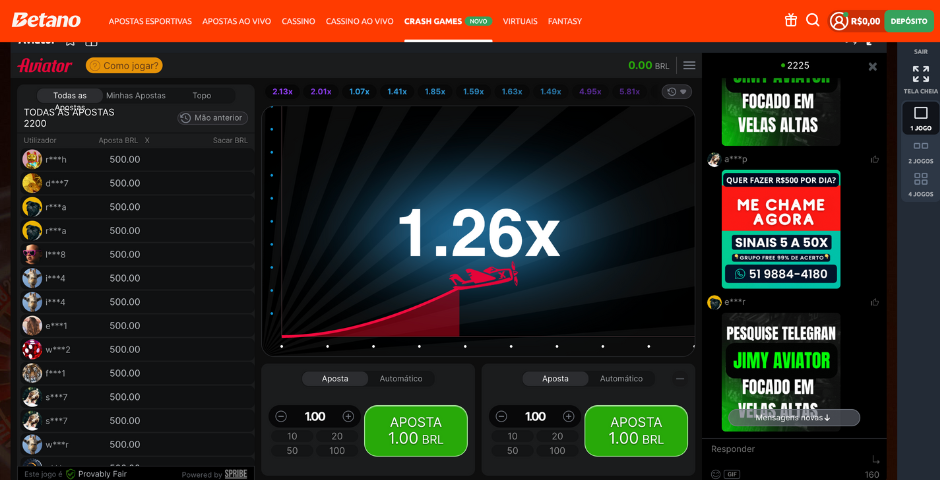The image size is (940, 480).
Task: Set right bet to quick amount 50
Action: 513,451
